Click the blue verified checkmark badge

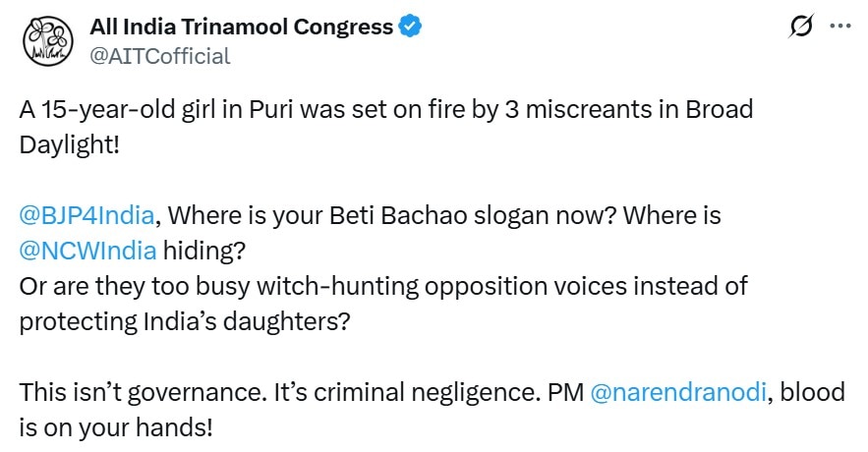[410, 26]
